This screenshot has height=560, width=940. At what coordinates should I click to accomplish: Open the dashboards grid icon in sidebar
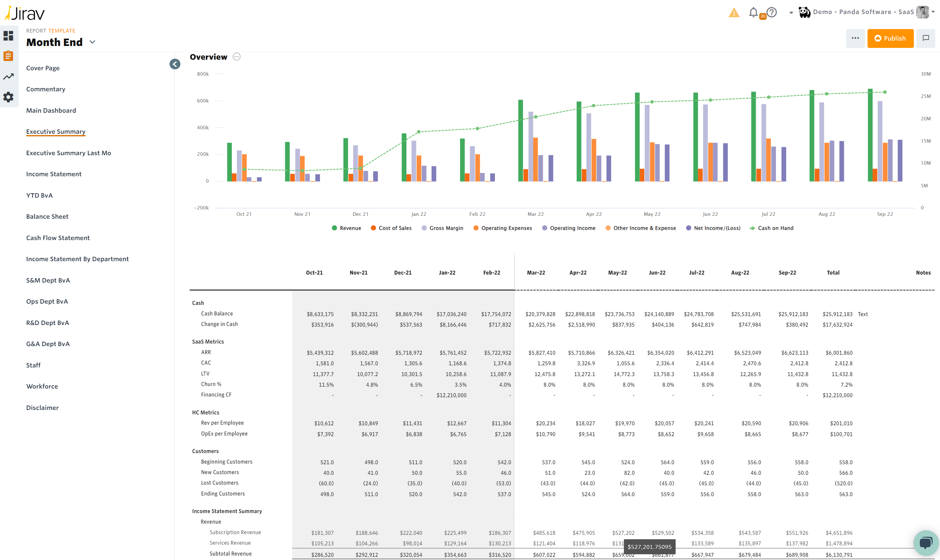8,36
